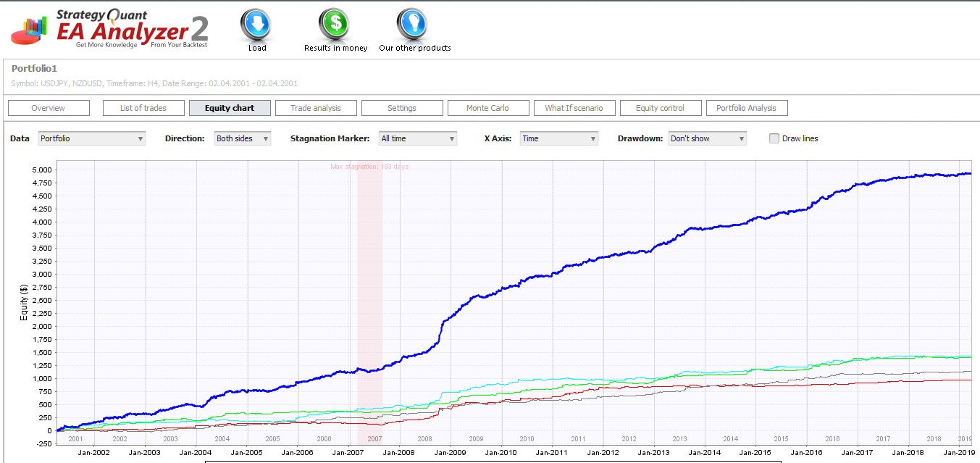Image resolution: width=980 pixels, height=463 pixels.
Task: Open the What If scenario tab
Action: pyautogui.click(x=574, y=108)
